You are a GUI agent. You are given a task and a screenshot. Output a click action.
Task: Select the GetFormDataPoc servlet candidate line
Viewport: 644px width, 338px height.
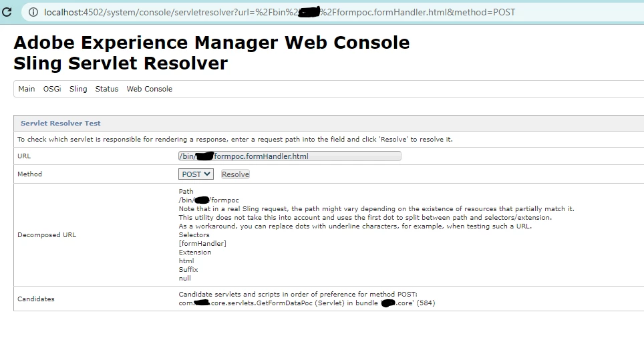tap(307, 303)
